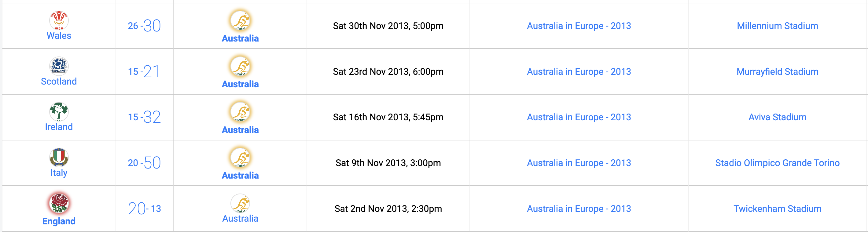868x232 pixels.
Task: Open Australia in Europe - 2013 in Scotland row
Action: (579, 72)
